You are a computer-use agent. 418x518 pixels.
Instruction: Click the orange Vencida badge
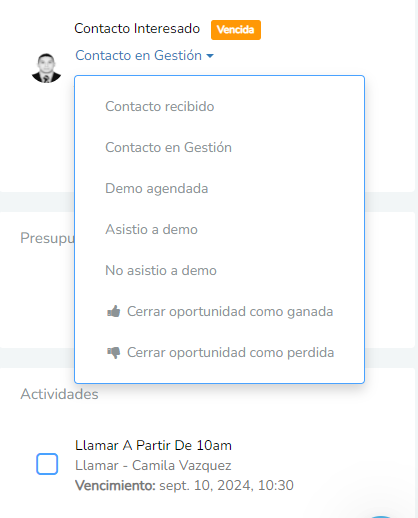tap(236, 30)
